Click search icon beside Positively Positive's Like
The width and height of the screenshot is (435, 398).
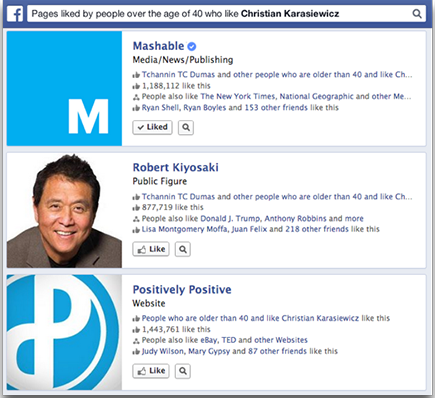click(183, 371)
